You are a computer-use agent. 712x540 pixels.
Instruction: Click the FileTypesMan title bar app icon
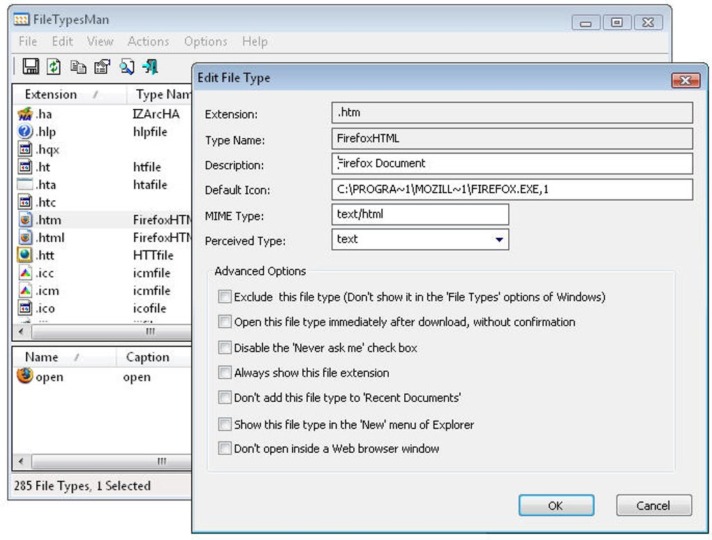click(21, 20)
